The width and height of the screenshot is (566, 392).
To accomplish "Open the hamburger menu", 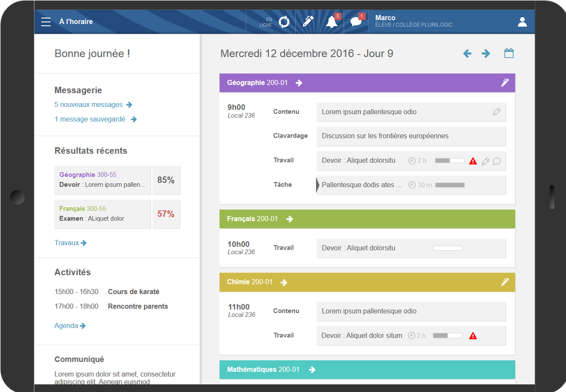I will (x=46, y=22).
